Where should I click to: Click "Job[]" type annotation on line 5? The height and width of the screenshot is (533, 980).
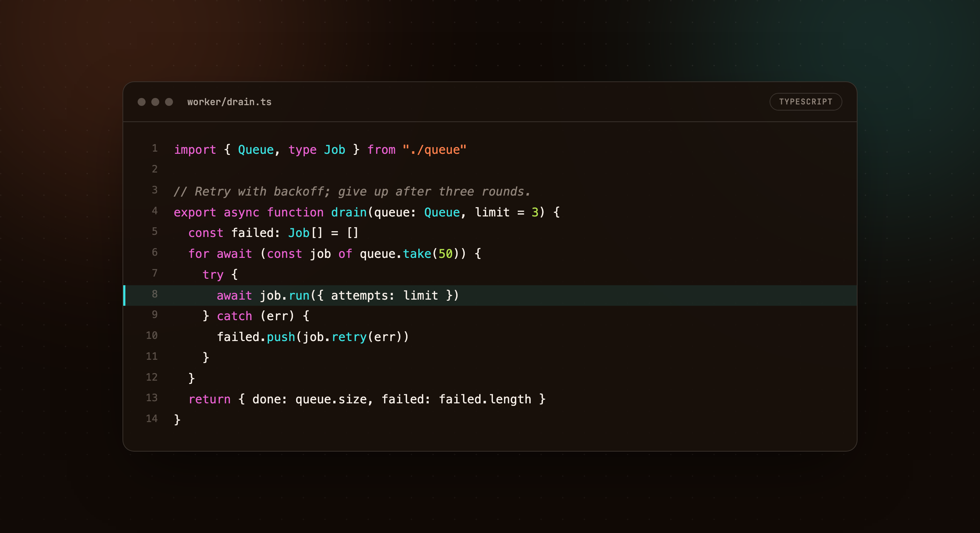[306, 233]
